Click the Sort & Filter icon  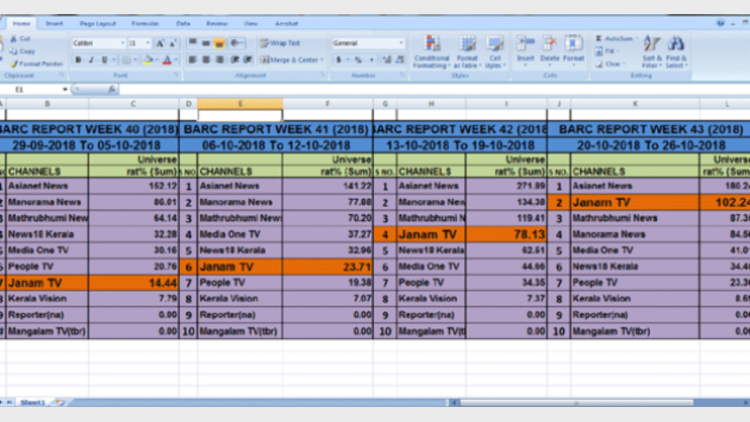[652, 49]
